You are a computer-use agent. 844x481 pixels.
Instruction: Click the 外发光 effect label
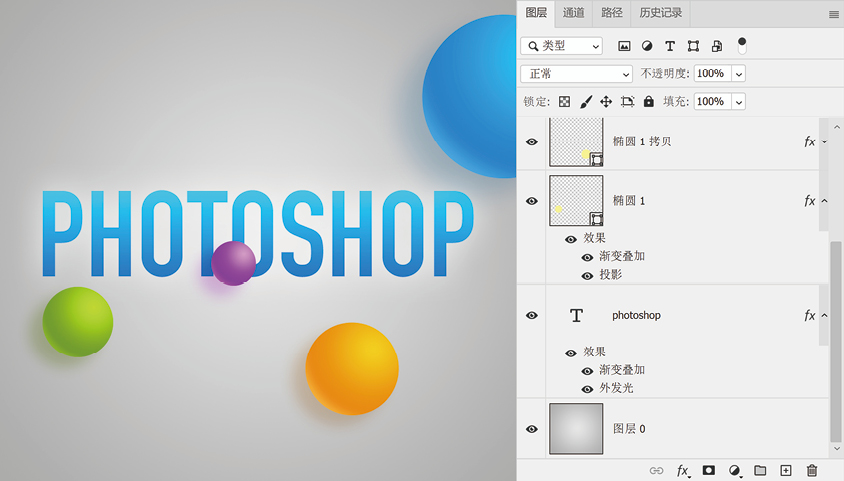617,388
